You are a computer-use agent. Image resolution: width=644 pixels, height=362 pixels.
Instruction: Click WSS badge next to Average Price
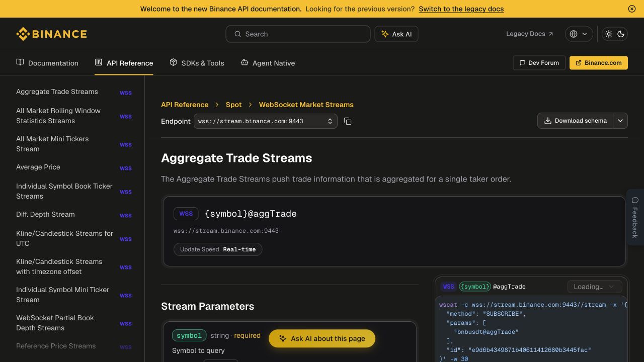126,168
